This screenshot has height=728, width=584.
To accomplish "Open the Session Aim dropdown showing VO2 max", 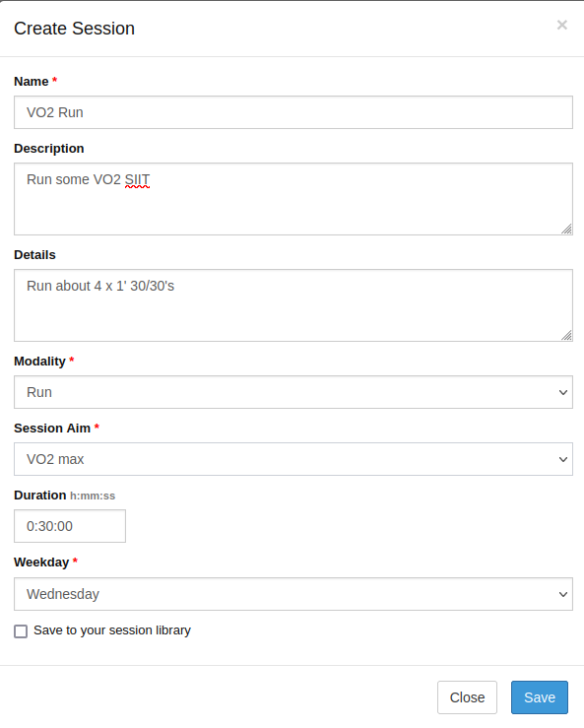I will click(293, 459).
